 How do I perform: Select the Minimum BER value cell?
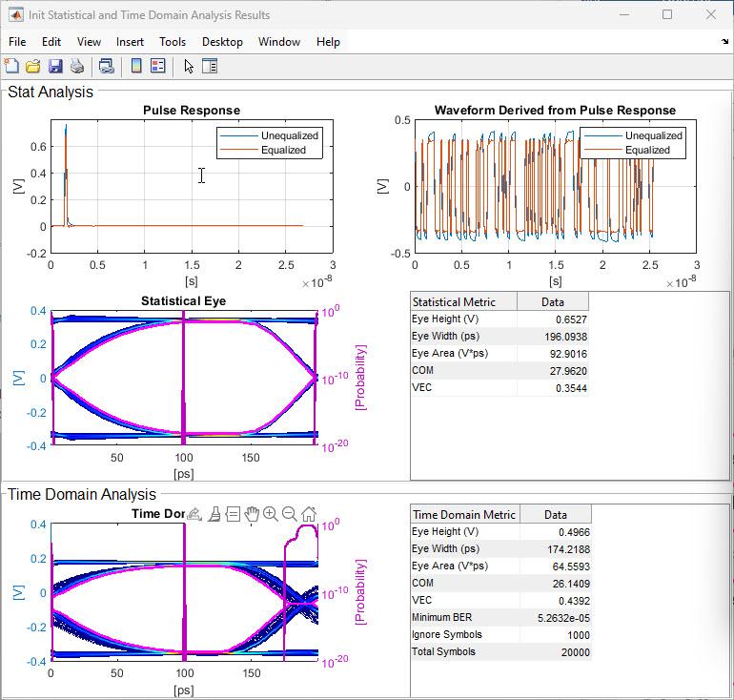pos(556,618)
